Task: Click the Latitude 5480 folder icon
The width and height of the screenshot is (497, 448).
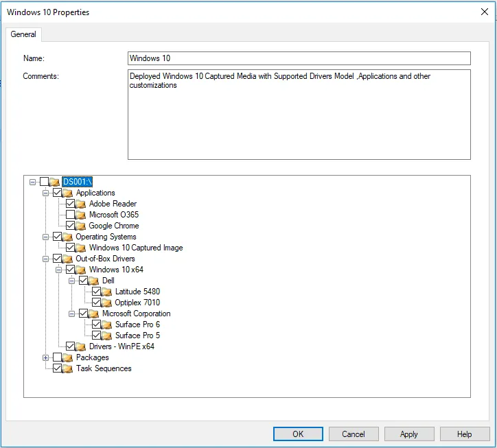Action: pyautogui.click(x=106, y=292)
